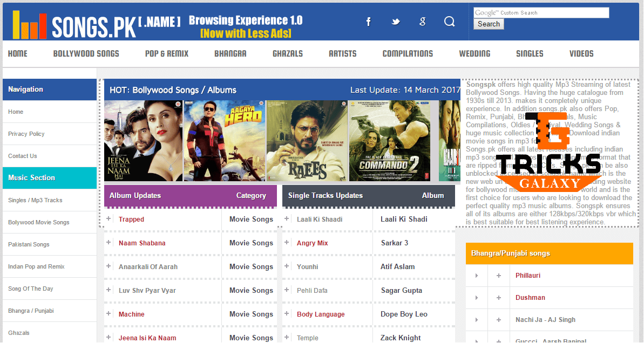Open Aagaya Hero movie poster
Screen dimensions: 644x343
click(x=224, y=141)
